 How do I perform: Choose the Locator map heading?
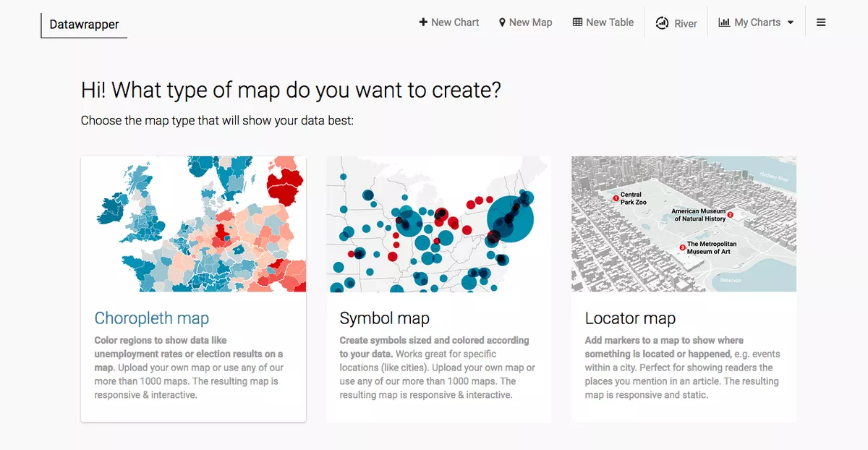[630, 318]
